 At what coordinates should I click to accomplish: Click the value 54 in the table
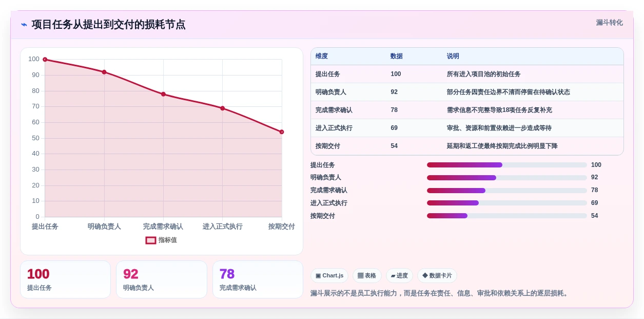pos(394,146)
